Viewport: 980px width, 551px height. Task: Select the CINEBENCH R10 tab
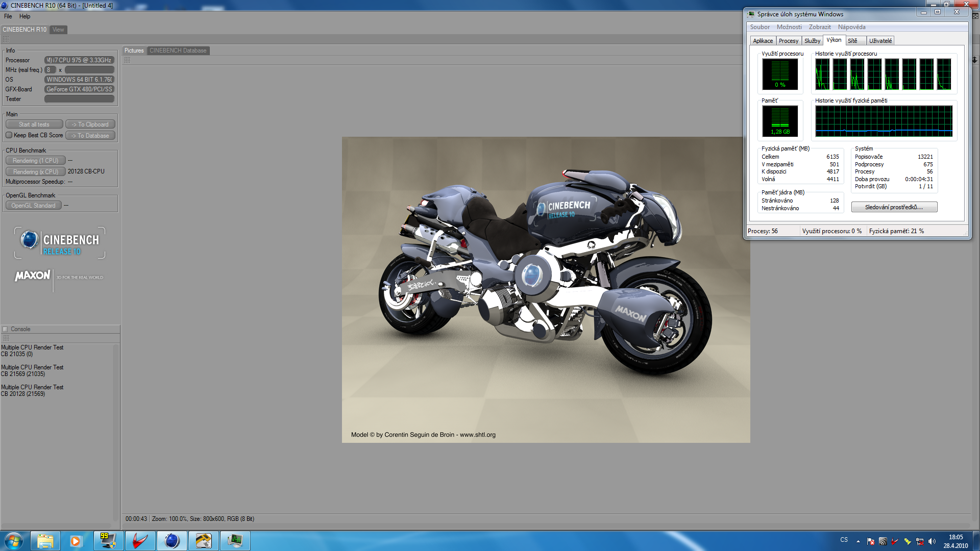(24, 30)
